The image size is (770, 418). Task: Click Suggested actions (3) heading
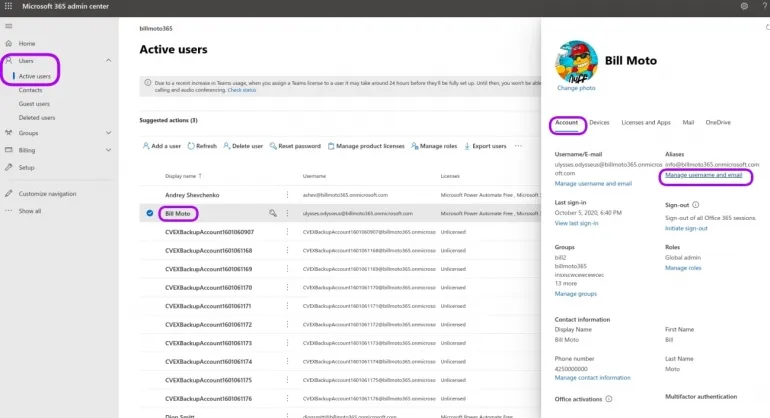(168, 120)
